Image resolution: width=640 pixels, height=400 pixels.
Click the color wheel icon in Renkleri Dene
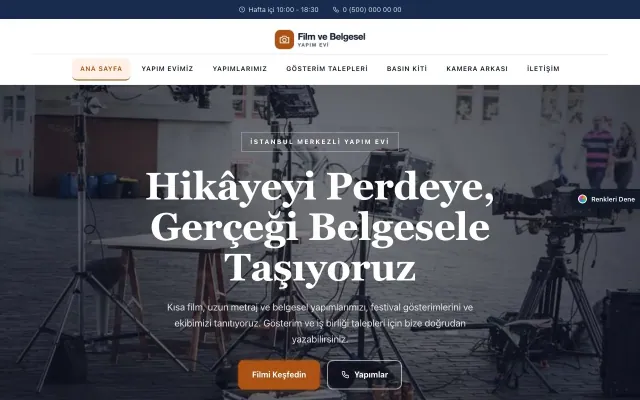(x=582, y=199)
